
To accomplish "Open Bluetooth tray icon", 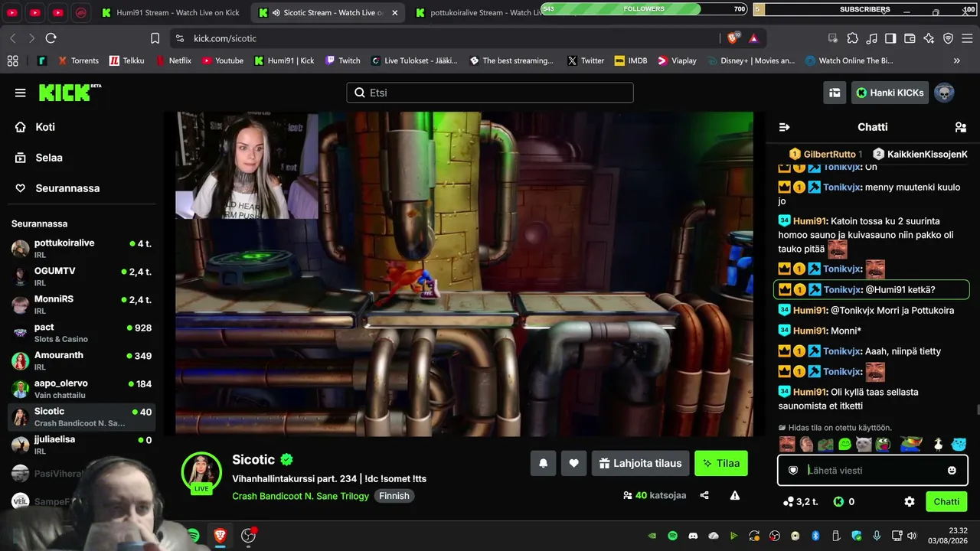I will coord(815,536).
